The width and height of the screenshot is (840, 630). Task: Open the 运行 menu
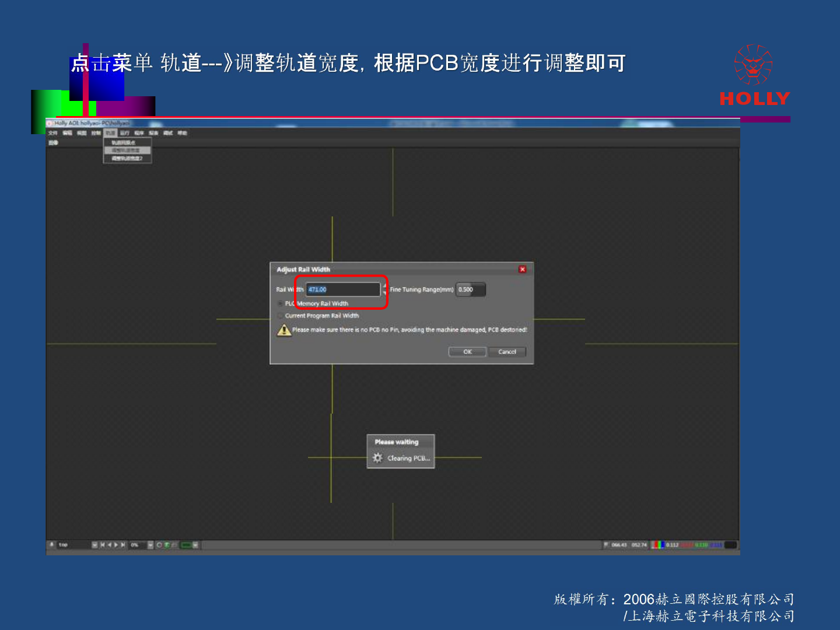pos(125,133)
